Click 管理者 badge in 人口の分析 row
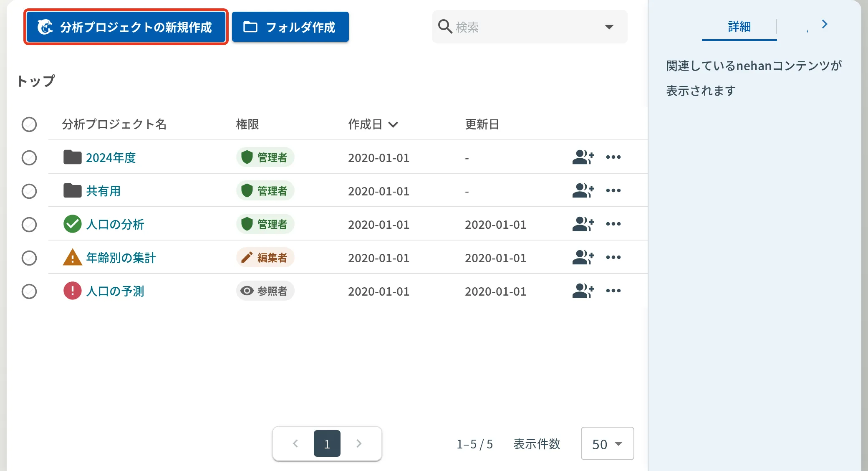Image resolution: width=868 pixels, height=471 pixels. click(x=265, y=224)
